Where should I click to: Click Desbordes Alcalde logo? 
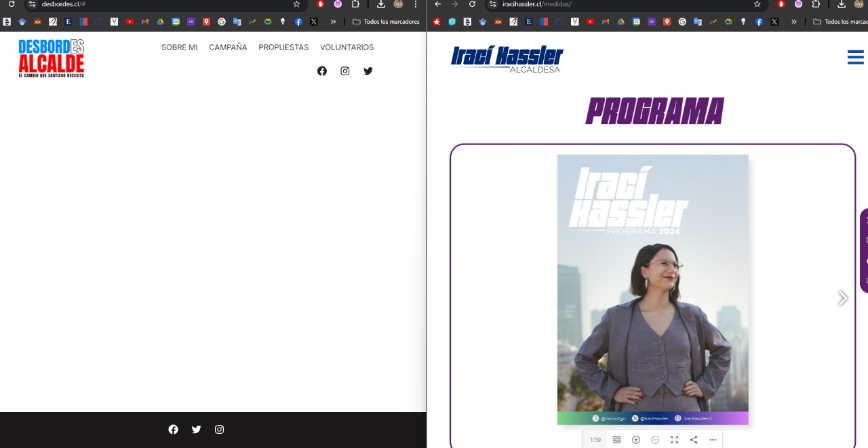click(x=52, y=58)
